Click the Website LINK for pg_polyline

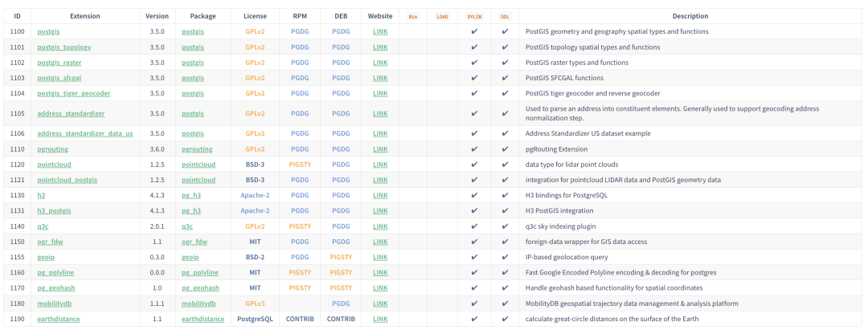380,272
